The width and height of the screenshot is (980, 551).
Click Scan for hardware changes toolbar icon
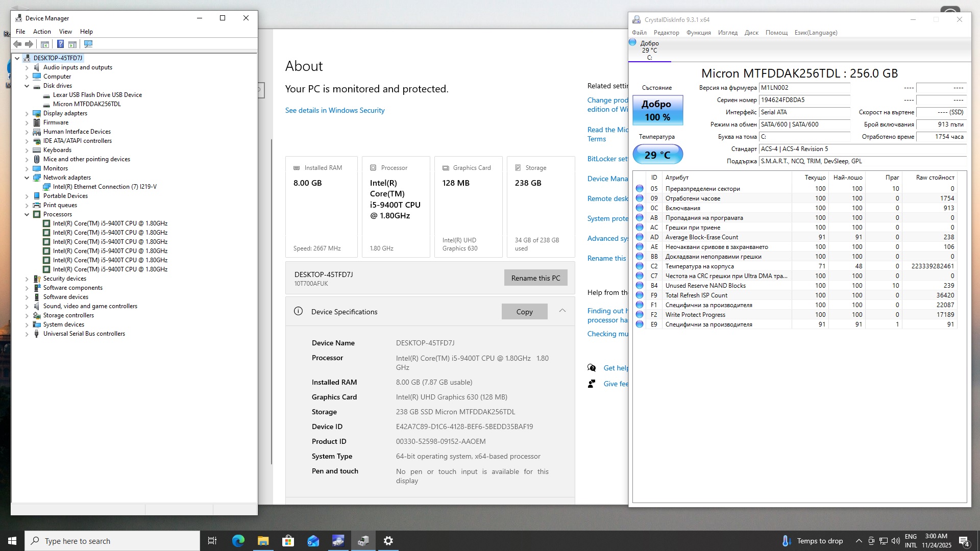(88, 44)
